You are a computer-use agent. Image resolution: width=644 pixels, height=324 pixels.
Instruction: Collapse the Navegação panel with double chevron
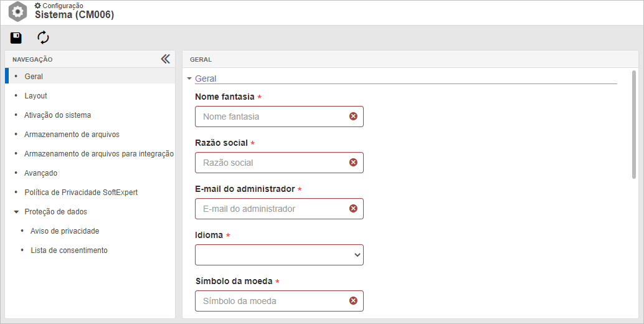click(x=165, y=59)
